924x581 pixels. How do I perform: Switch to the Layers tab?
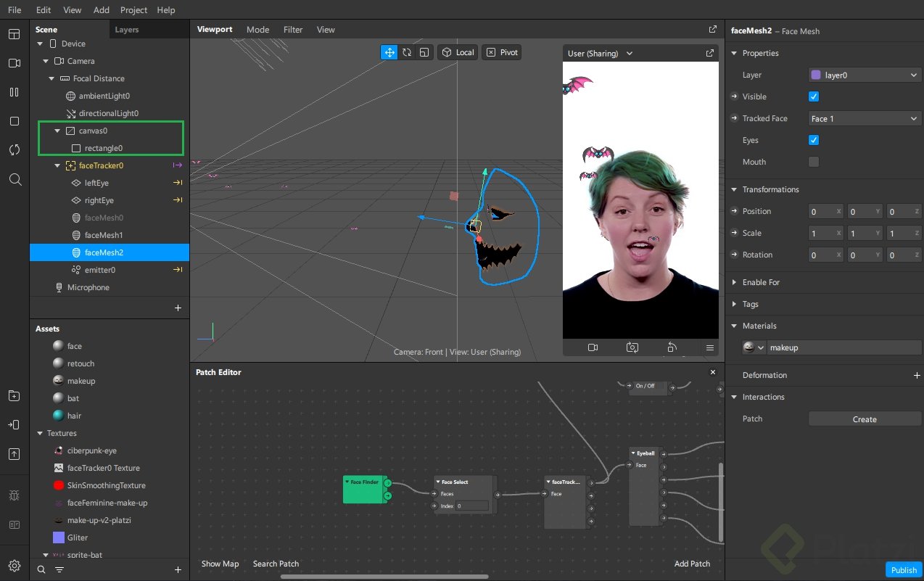click(x=127, y=30)
